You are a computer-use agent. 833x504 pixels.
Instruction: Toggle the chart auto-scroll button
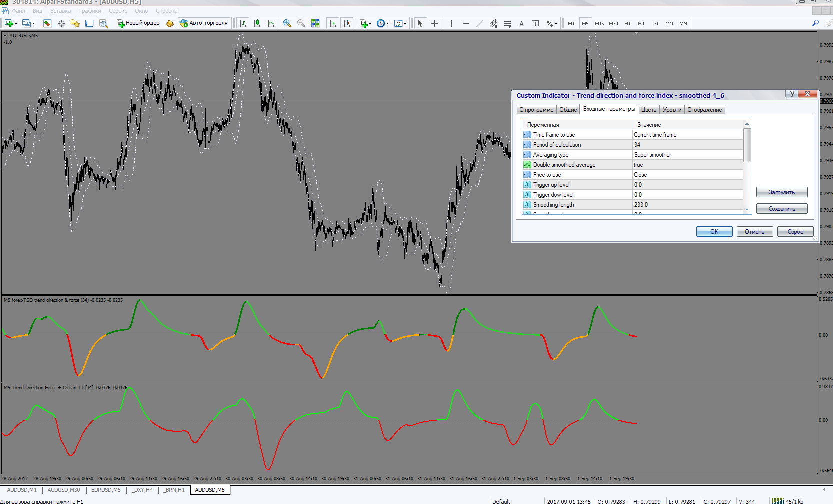click(333, 23)
